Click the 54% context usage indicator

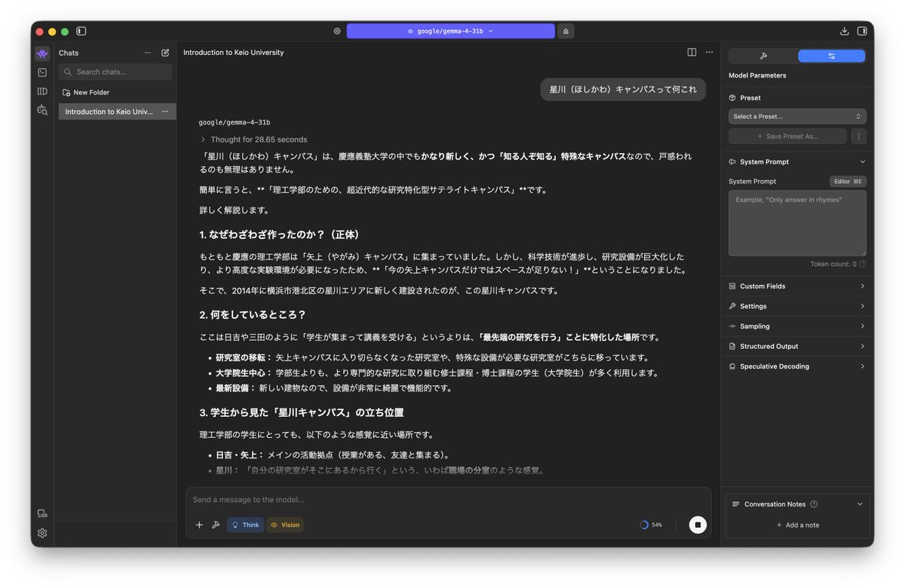point(651,524)
